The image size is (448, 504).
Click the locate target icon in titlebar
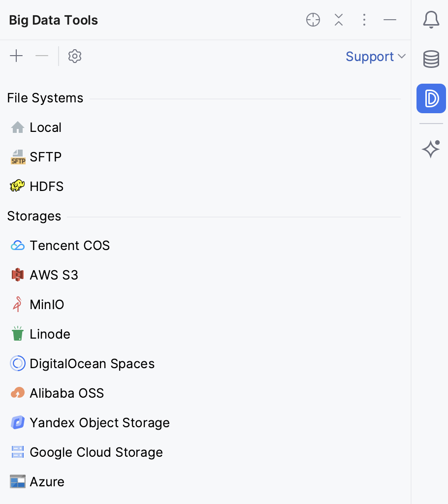[313, 20]
